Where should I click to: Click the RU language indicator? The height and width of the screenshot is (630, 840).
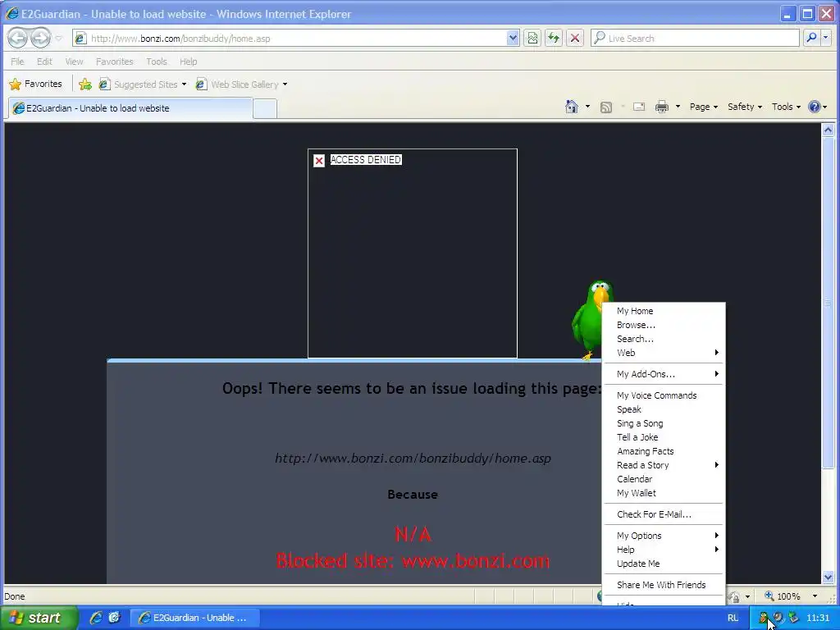tap(733, 618)
